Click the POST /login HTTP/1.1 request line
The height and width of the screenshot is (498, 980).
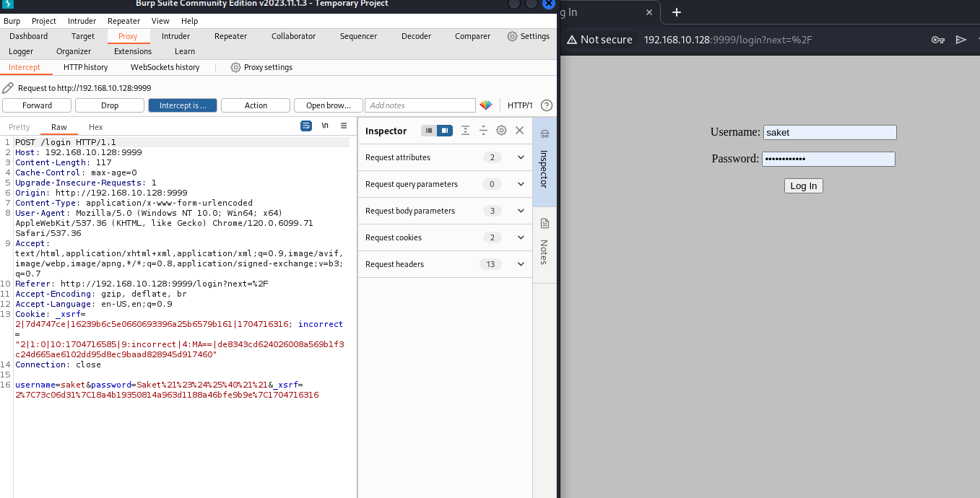[x=66, y=142]
